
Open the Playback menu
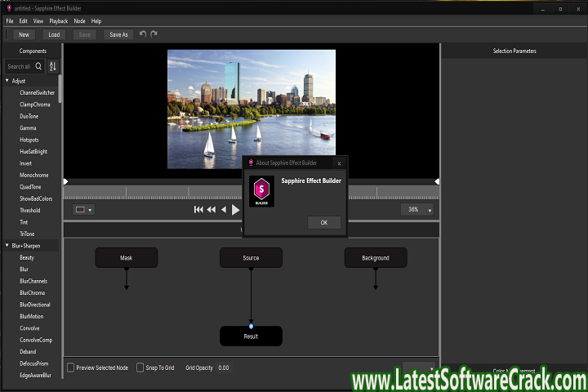tap(58, 20)
